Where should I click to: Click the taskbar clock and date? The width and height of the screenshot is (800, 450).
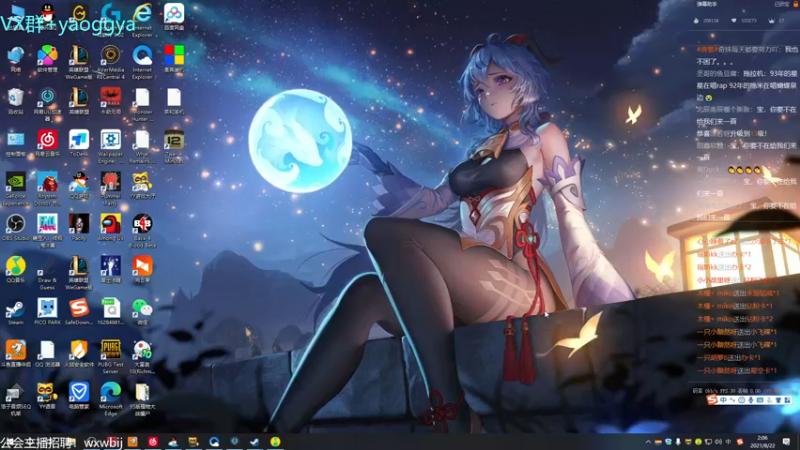click(763, 442)
